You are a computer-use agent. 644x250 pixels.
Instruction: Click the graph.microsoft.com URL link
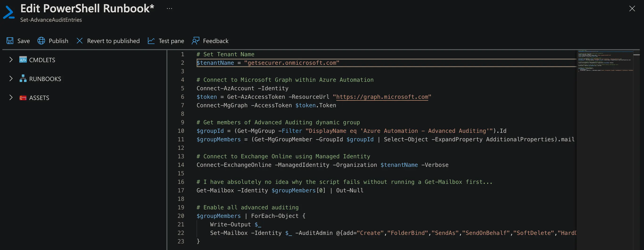point(382,97)
